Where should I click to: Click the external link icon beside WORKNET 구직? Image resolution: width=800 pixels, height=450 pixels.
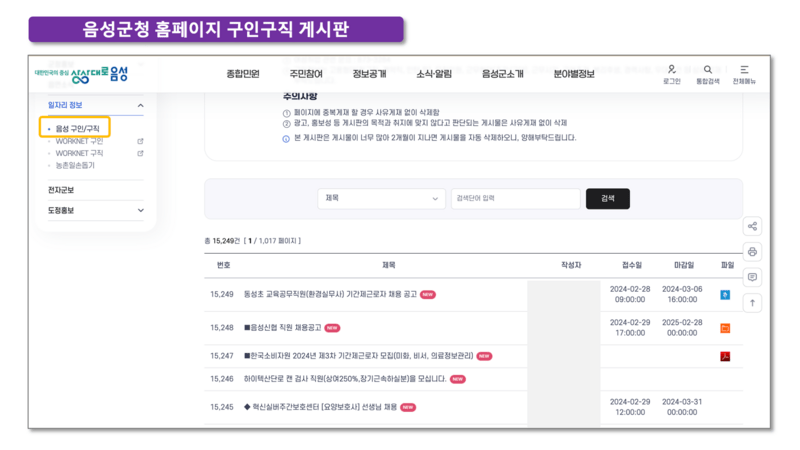point(140,153)
